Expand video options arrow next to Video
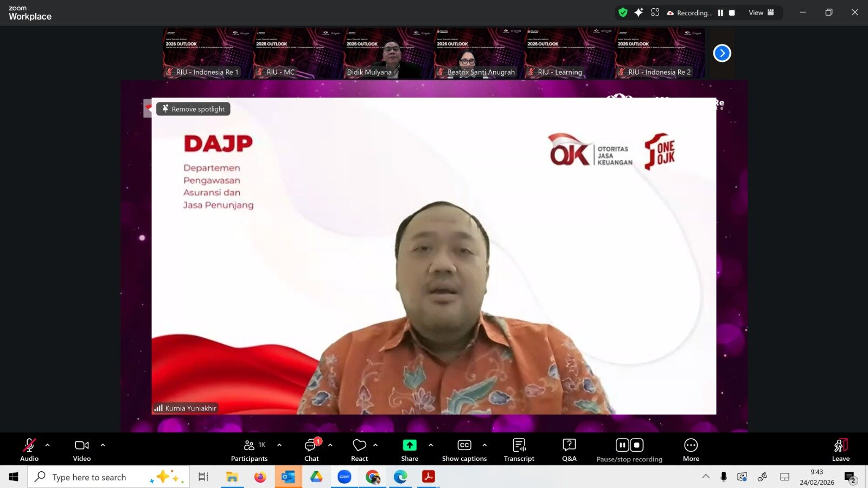868x488 pixels. [103, 445]
